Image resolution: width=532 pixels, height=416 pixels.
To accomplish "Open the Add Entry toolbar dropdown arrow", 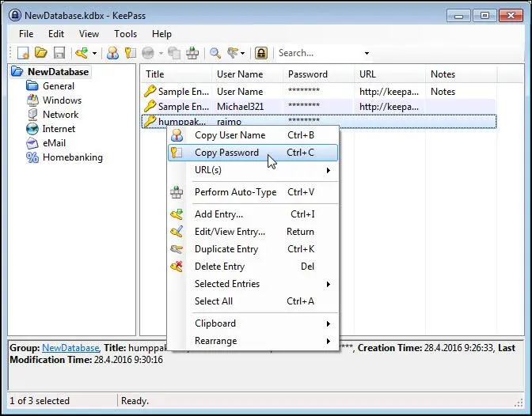I will 95,53.
